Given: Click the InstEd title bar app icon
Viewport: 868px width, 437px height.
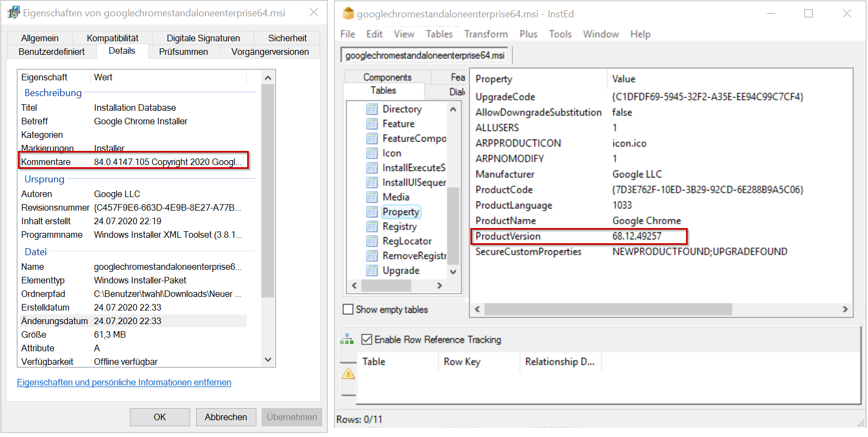Looking at the screenshot, I should point(348,14).
